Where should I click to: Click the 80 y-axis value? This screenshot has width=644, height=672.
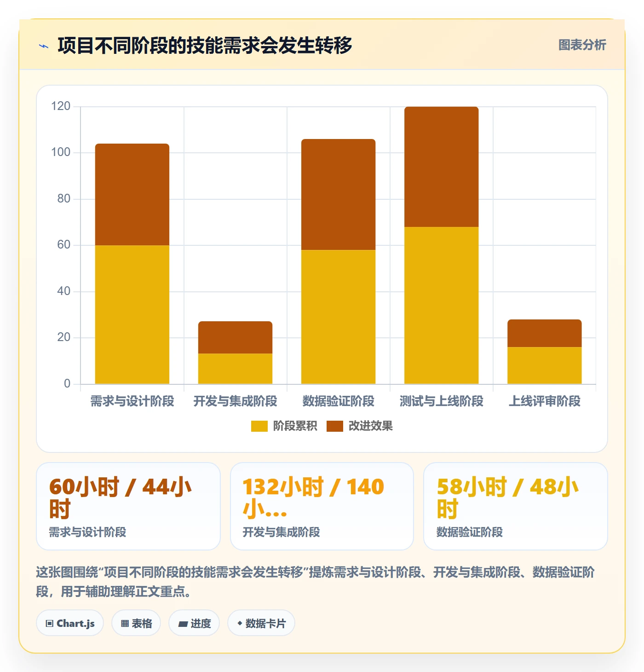point(63,199)
